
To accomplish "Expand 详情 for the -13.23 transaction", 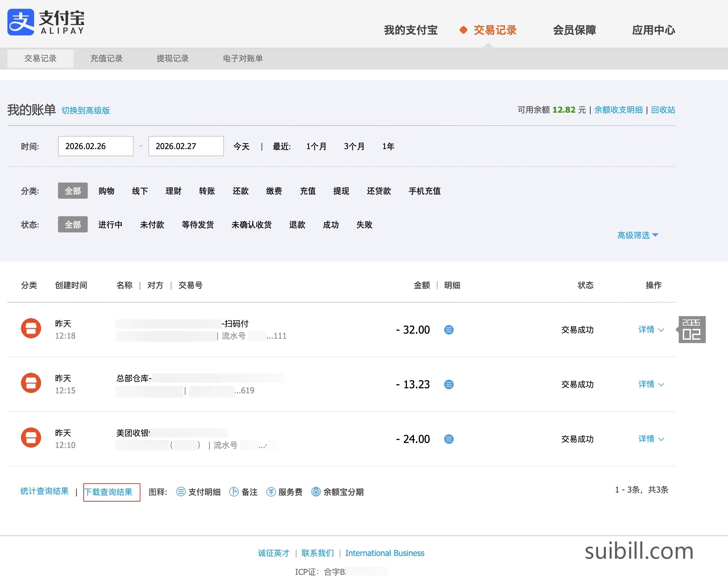I will [x=651, y=385].
